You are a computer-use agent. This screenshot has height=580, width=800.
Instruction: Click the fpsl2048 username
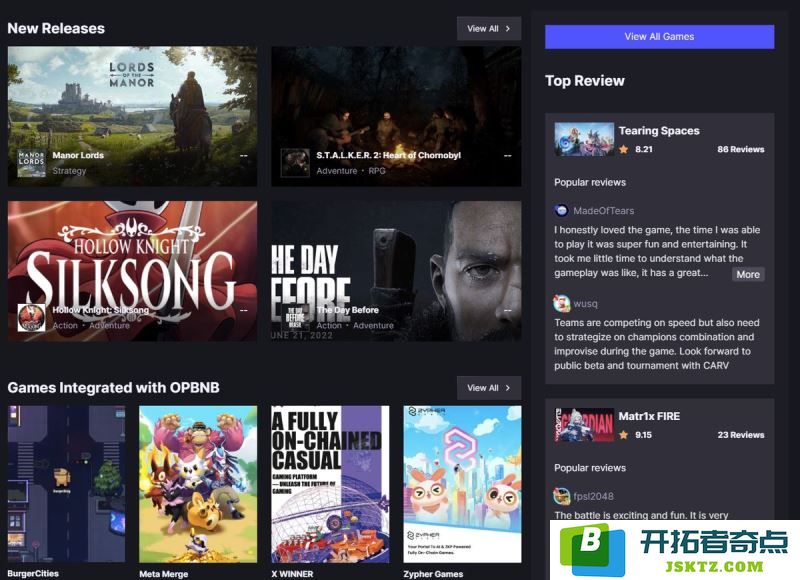click(593, 496)
